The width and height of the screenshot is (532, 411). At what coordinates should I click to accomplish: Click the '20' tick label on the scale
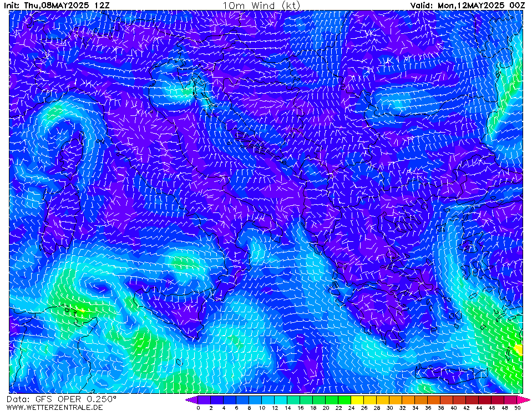[326, 408]
